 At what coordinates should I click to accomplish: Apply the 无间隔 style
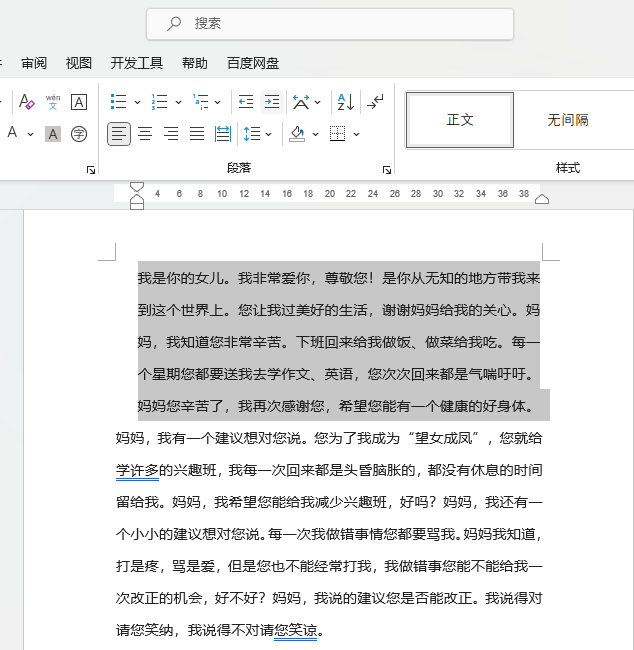click(568, 120)
